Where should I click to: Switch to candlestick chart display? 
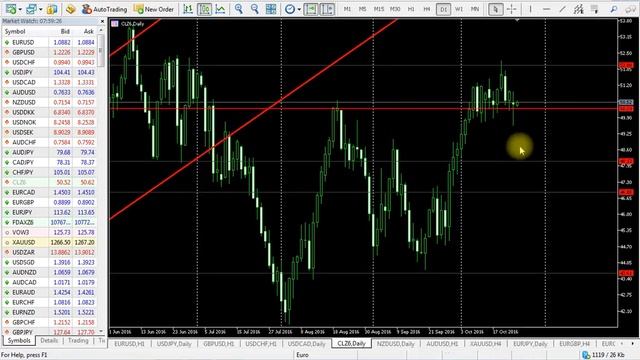tap(204, 9)
